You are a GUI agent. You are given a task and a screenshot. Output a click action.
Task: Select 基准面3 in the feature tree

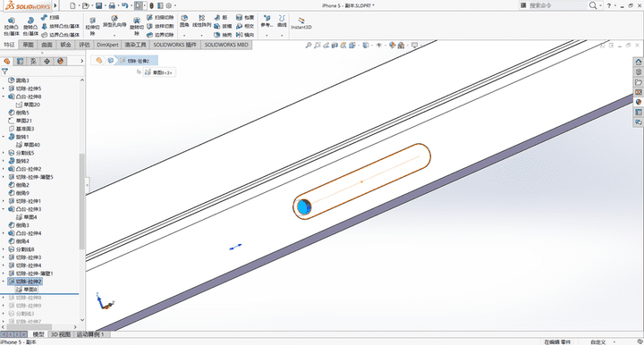(21, 129)
